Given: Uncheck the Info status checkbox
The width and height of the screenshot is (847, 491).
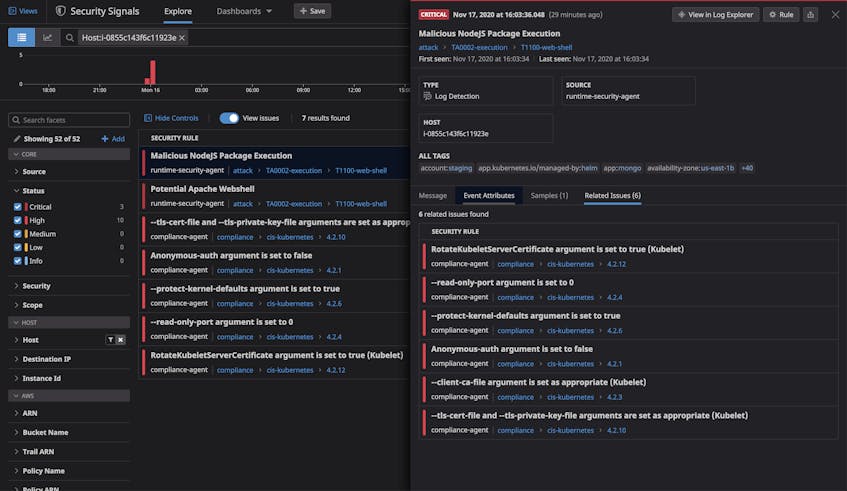Looking at the screenshot, I should [x=18, y=261].
